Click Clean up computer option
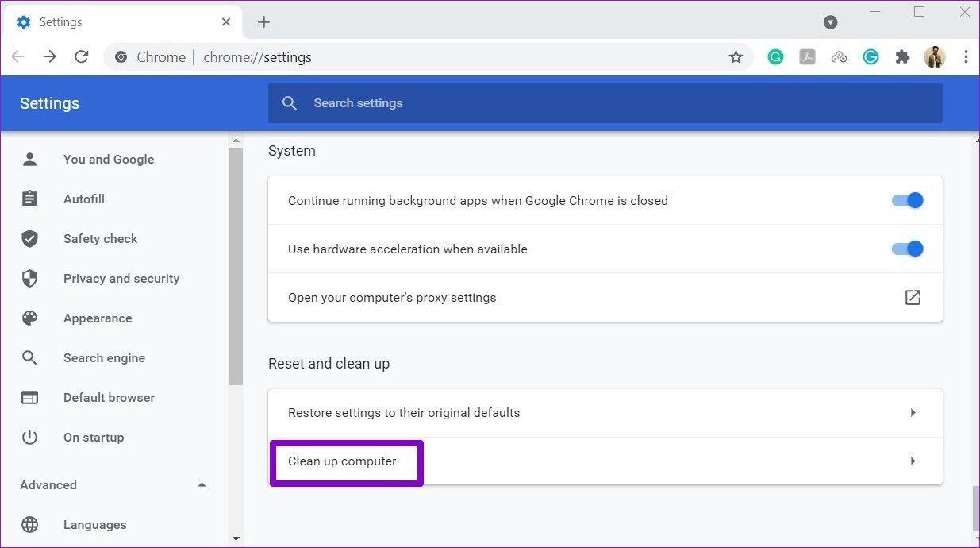Screen dimensions: 980x548 [605, 461]
